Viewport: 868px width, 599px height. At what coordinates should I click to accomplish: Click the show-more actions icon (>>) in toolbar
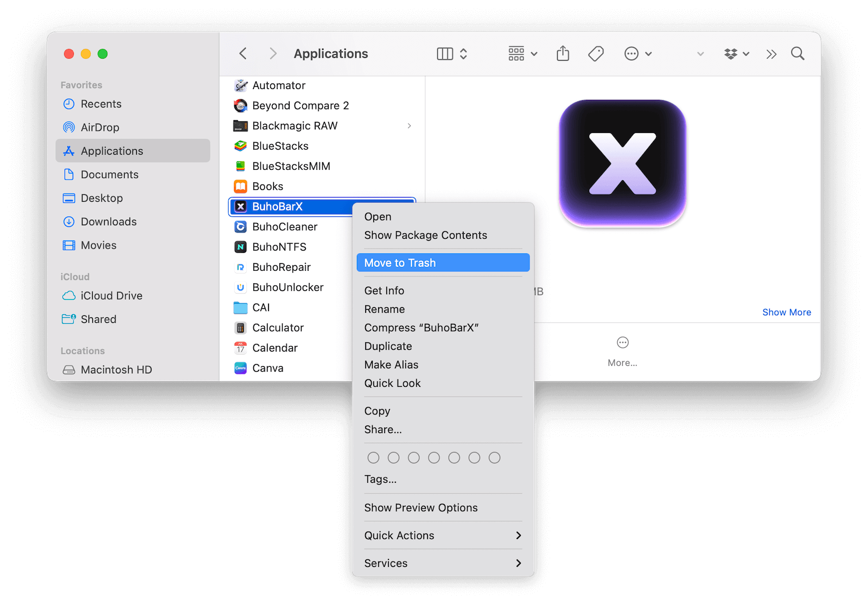[x=771, y=53]
